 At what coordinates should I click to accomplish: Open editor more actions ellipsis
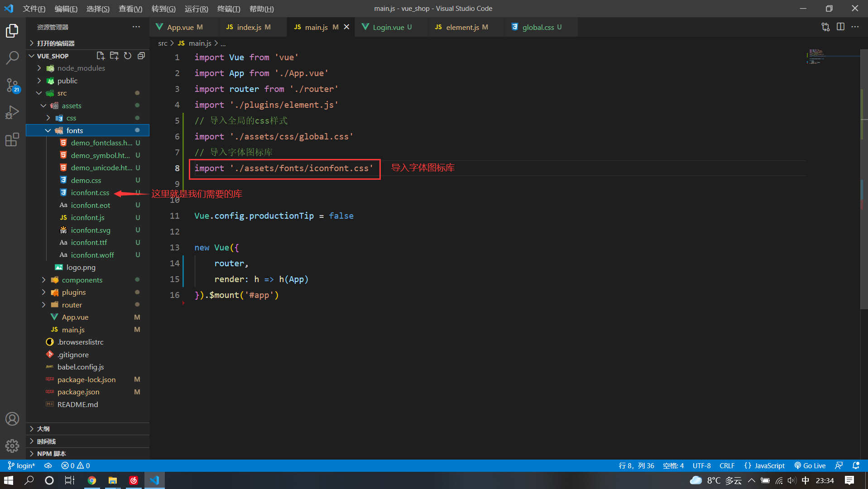(x=855, y=27)
